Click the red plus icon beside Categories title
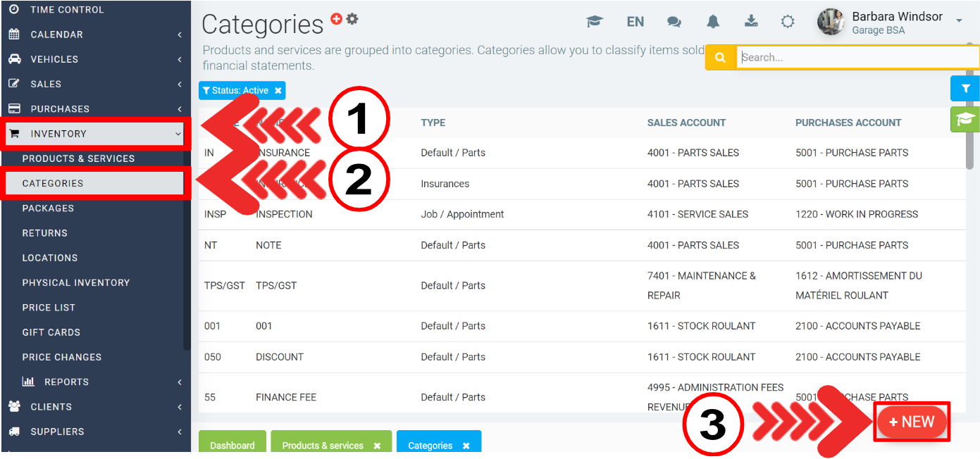980x459 pixels. 336,19
